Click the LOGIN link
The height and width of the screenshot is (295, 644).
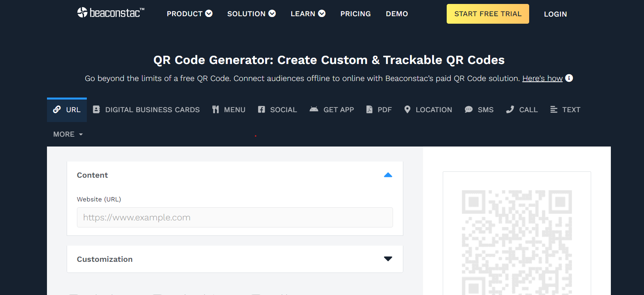tap(555, 14)
